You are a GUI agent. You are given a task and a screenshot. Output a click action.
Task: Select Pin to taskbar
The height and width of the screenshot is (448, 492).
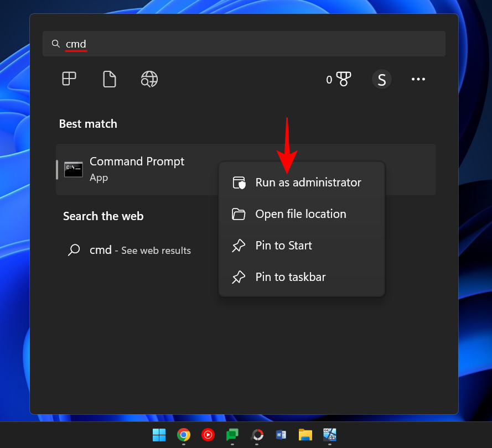(290, 277)
